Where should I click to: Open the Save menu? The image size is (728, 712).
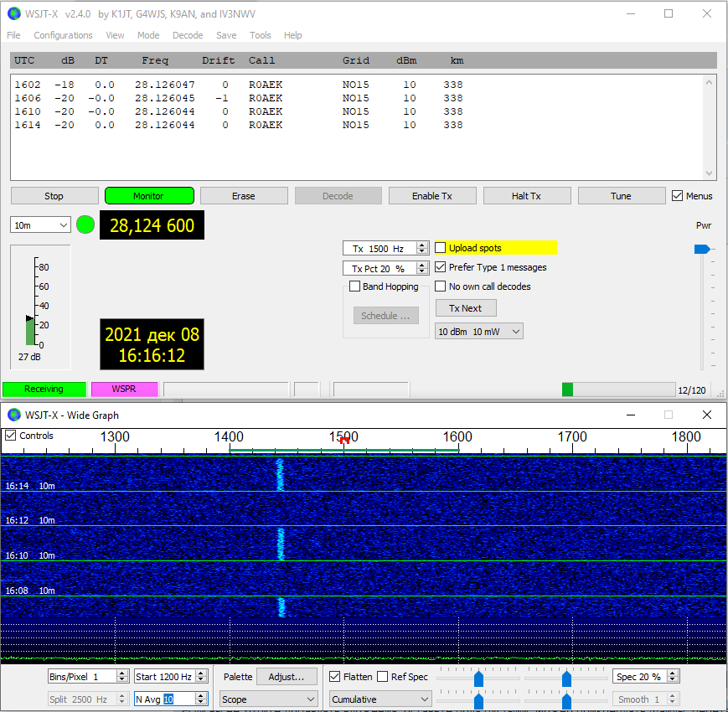[x=226, y=35]
